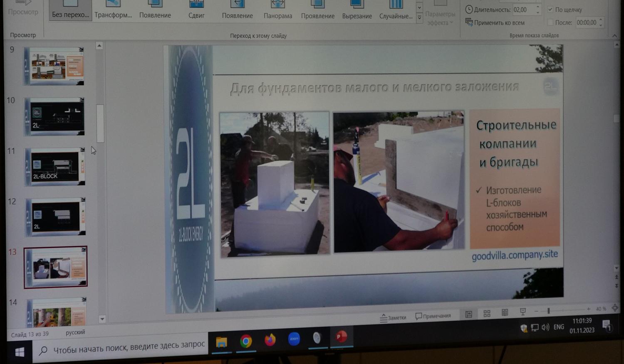Open reading view from status bar
624x364 pixels.
pyautogui.click(x=505, y=313)
